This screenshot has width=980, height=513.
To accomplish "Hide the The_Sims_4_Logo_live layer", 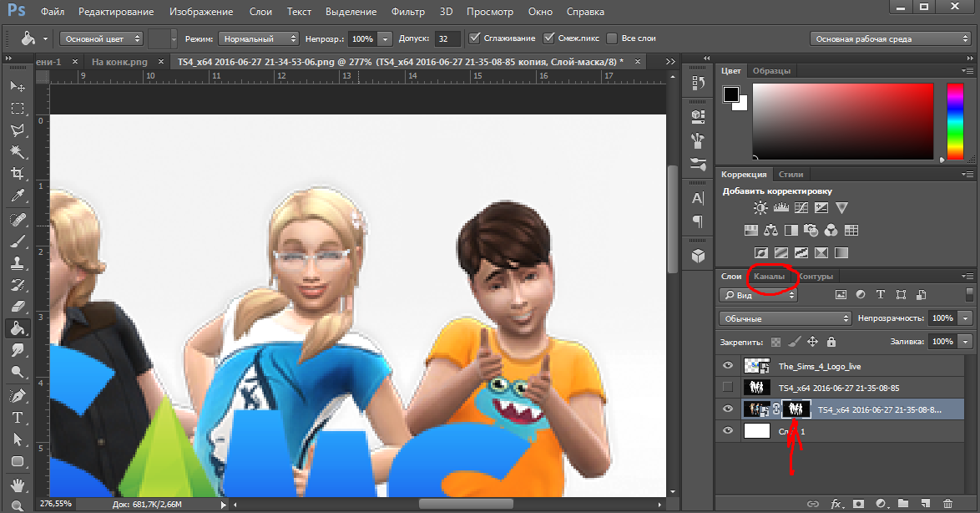I will tap(728, 366).
